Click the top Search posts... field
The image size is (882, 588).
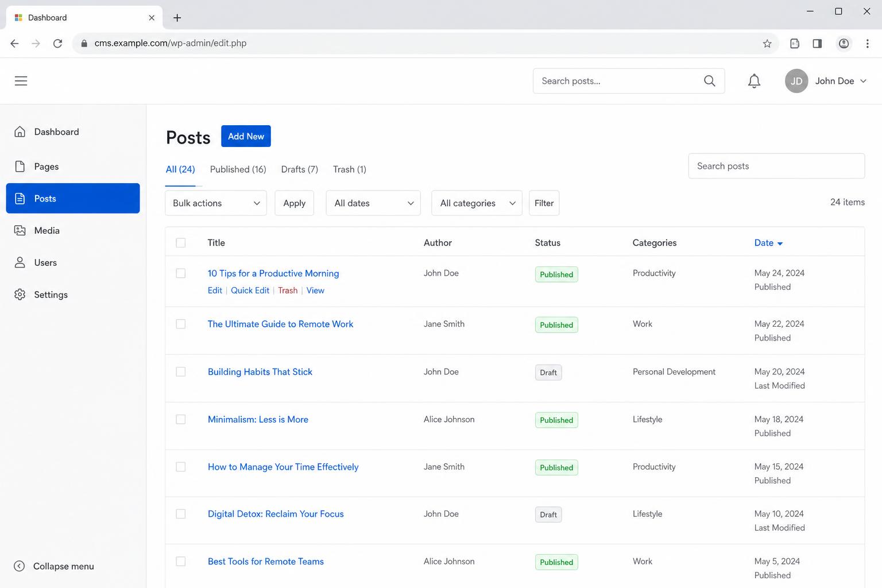629,81
